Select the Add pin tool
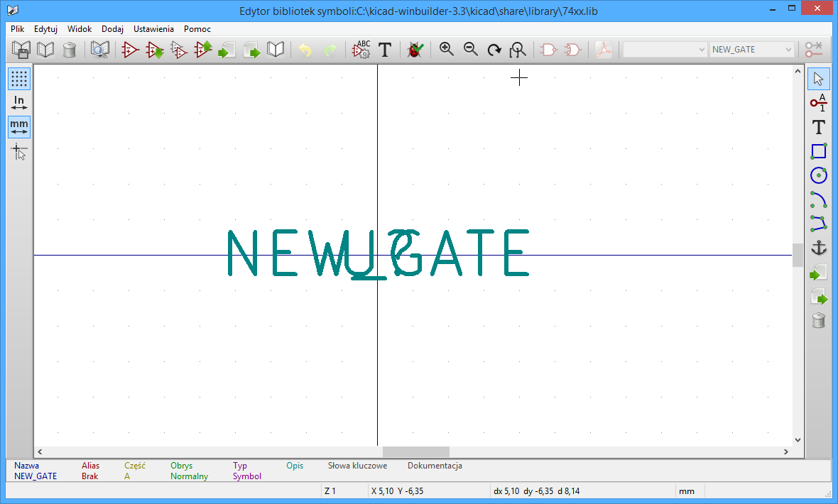The width and height of the screenshot is (838, 504). point(819,103)
